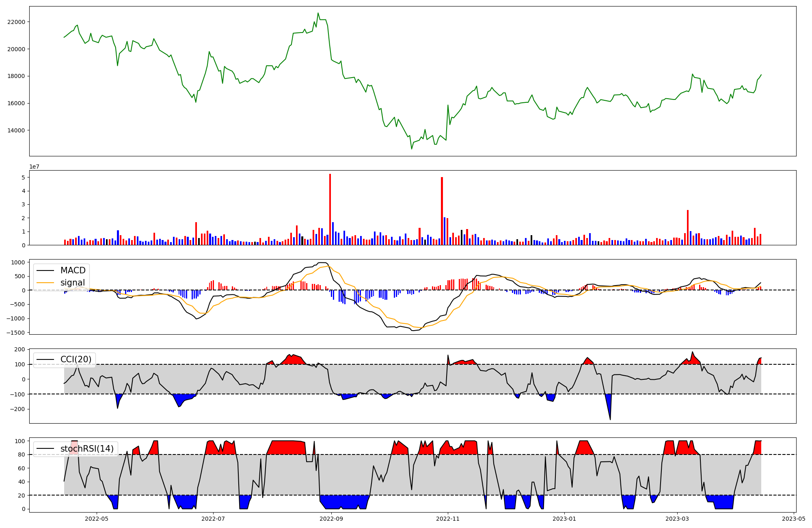
Task: Click the 2022-07 date tick label
Action: [x=213, y=518]
